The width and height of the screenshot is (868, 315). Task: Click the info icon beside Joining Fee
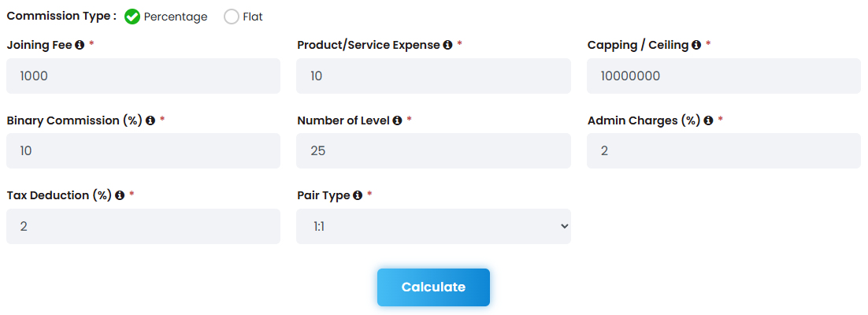click(80, 45)
